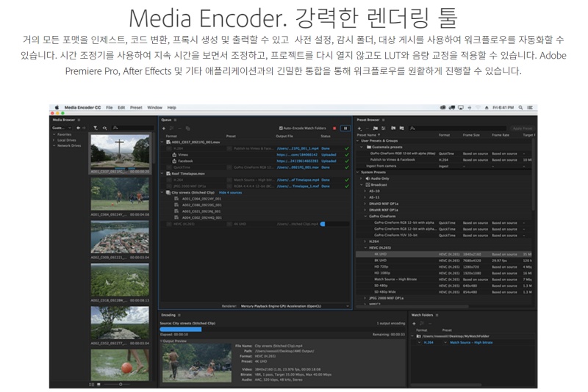Click the Create new preset group folder icon
Viewport: 588px width, 392px height.
376,128
